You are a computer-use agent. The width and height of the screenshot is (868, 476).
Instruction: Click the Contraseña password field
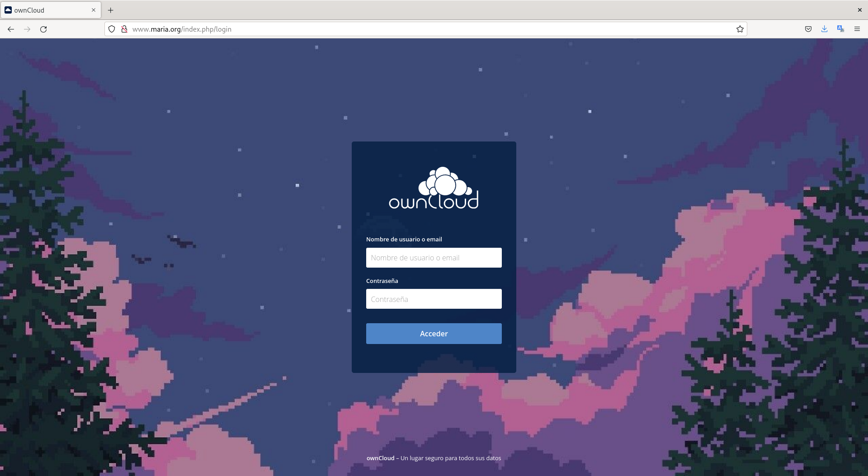click(x=434, y=299)
